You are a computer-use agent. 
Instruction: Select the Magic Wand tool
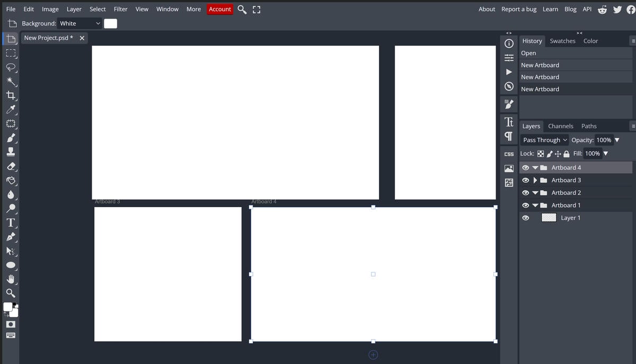click(11, 82)
